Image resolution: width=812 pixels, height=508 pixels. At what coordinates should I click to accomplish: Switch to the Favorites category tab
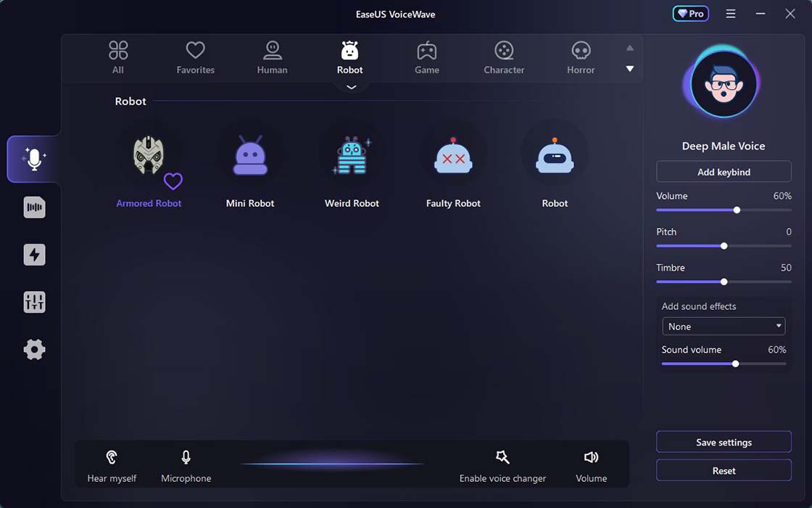click(195, 58)
